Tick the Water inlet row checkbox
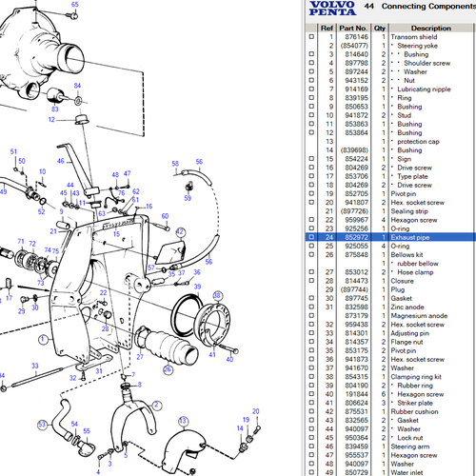 coord(311,472)
